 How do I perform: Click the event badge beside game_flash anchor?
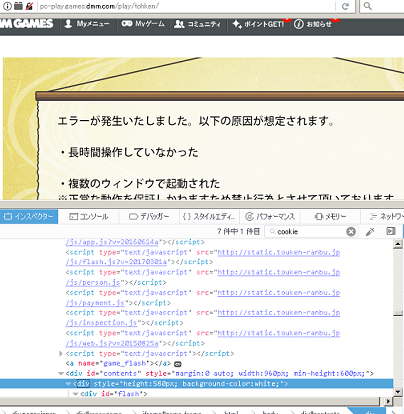coord(178,364)
